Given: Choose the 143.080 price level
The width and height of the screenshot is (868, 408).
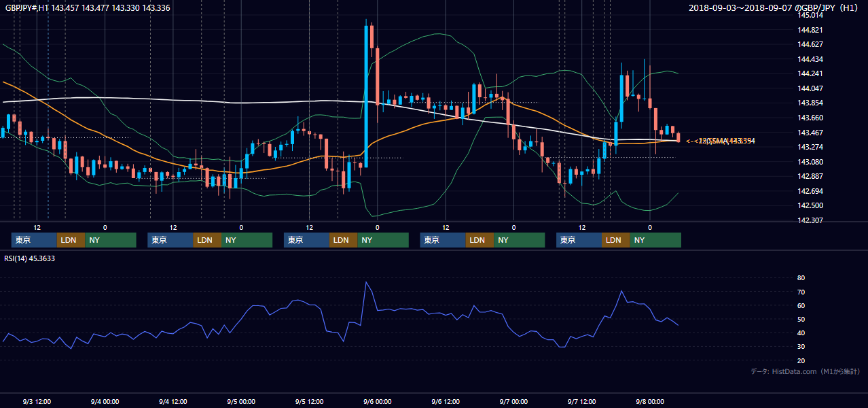Looking at the screenshot, I should (810, 162).
